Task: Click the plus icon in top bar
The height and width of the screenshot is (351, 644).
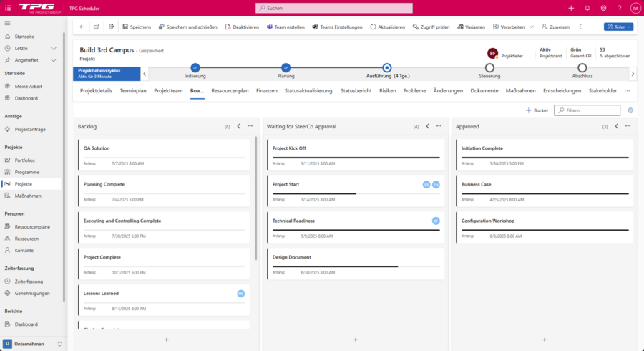Action: pyautogui.click(x=571, y=8)
